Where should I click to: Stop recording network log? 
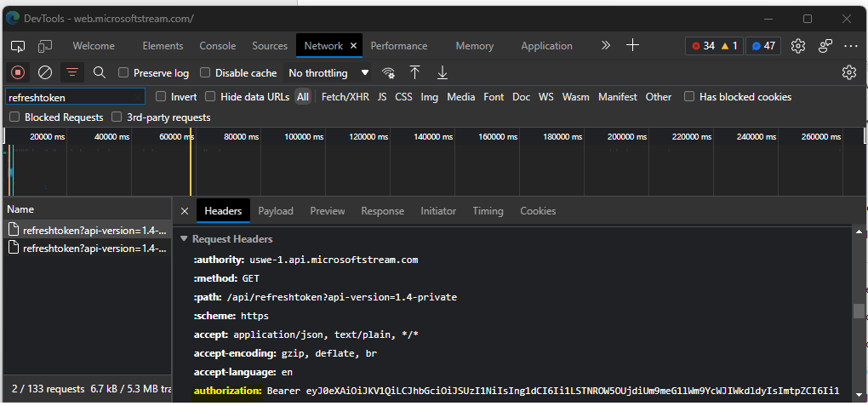pos(18,72)
